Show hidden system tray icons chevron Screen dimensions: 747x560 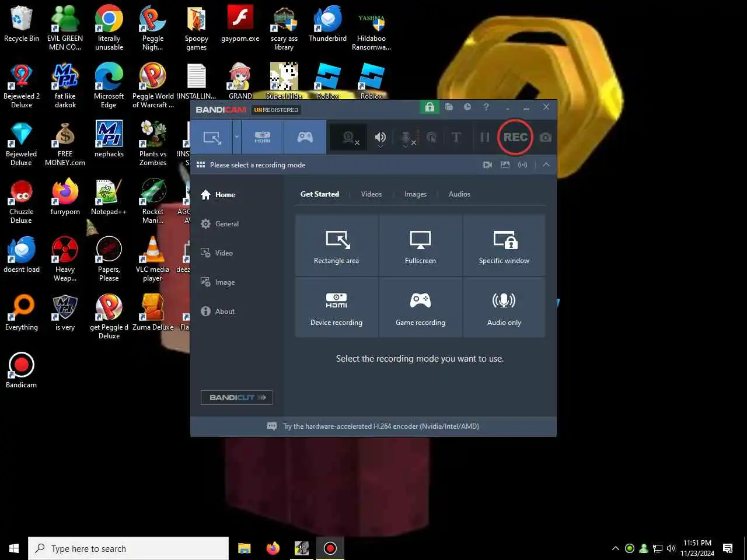pyautogui.click(x=615, y=548)
